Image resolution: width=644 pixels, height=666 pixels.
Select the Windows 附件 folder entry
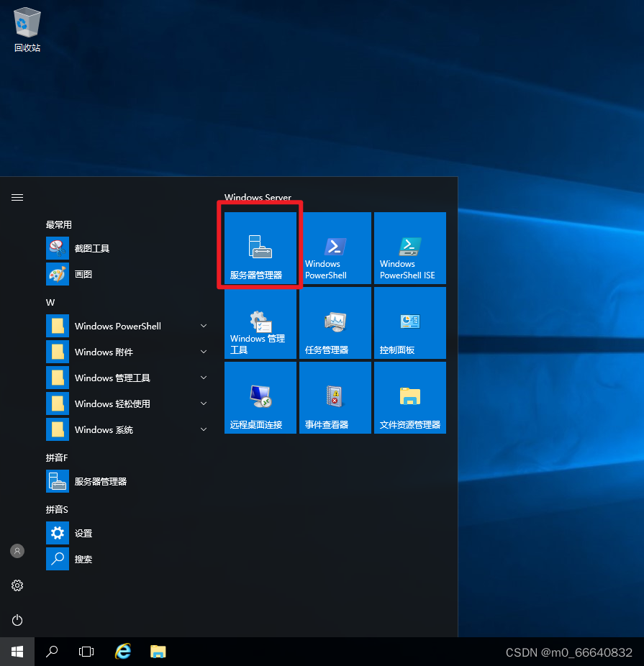(x=127, y=352)
